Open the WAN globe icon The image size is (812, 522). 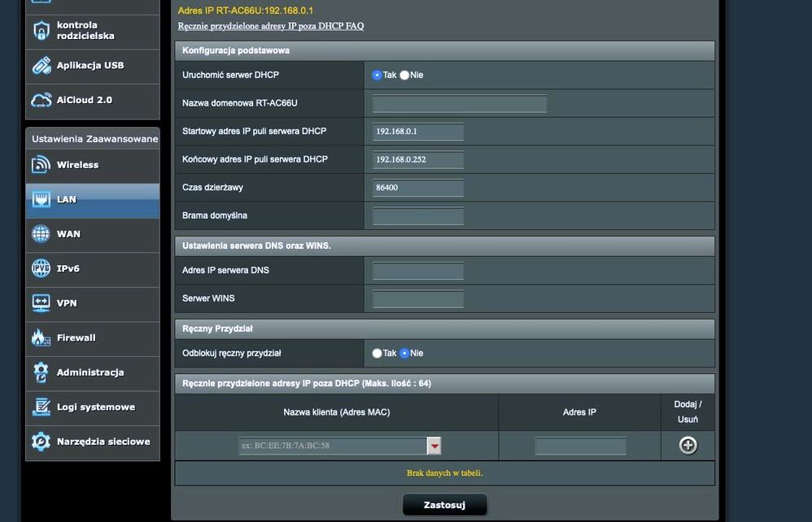(41, 234)
